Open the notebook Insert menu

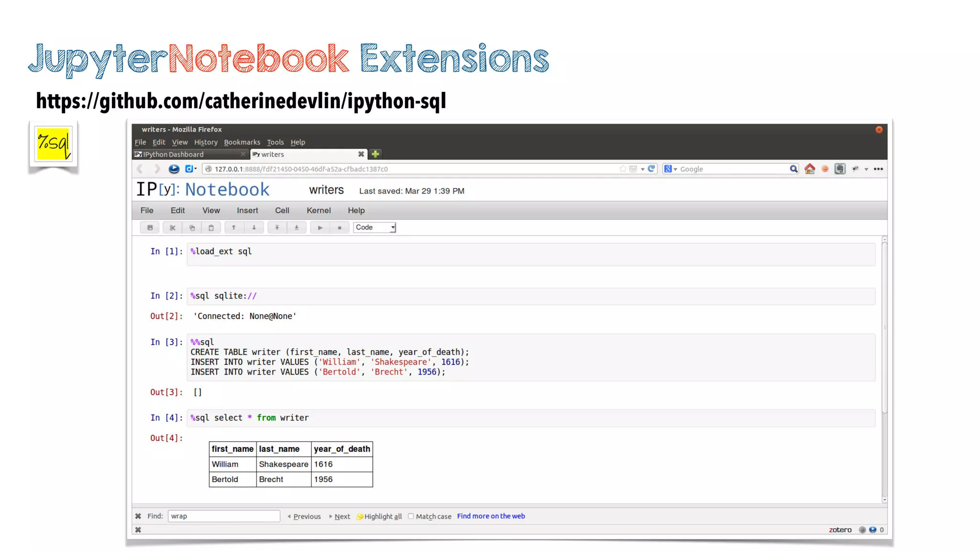tap(247, 210)
